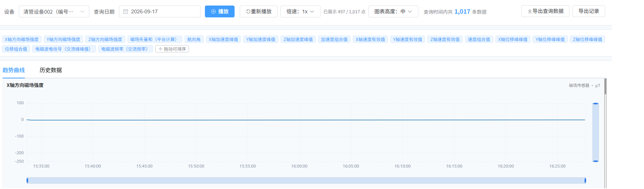Click the play icon in 播放 button
This screenshot has width=644, height=189.
[x=213, y=11]
